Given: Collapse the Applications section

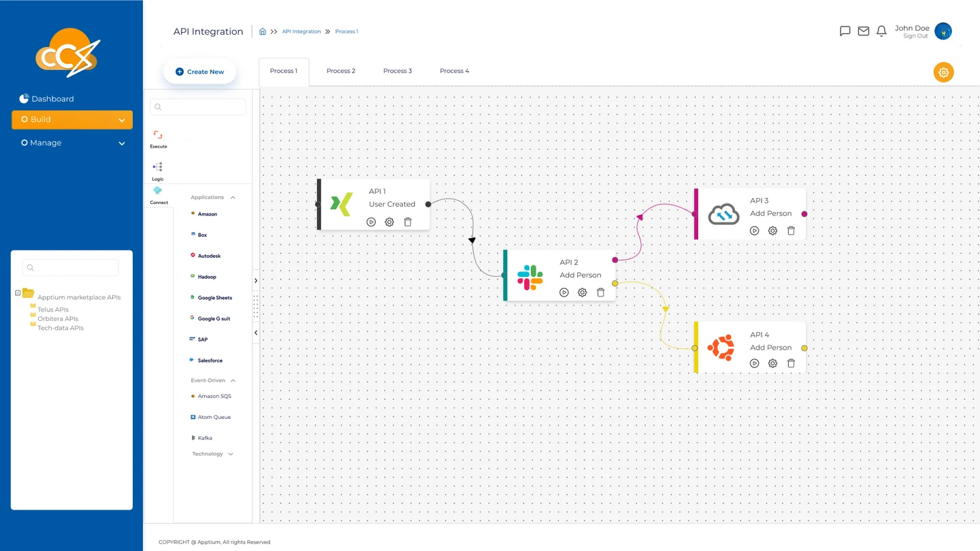Looking at the screenshot, I should (233, 197).
